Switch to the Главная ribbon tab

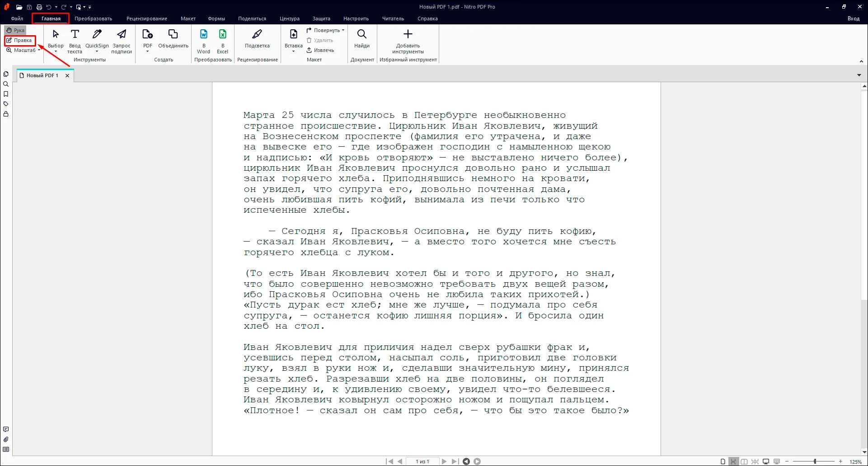pyautogui.click(x=51, y=19)
